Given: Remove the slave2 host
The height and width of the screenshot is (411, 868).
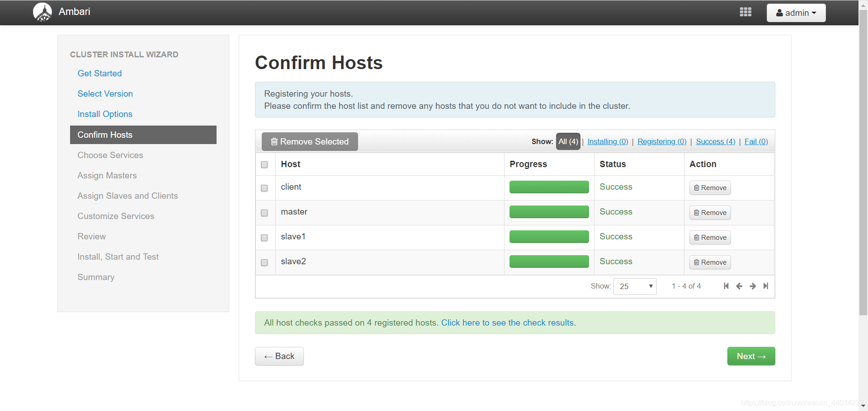Looking at the screenshot, I should click(x=710, y=262).
